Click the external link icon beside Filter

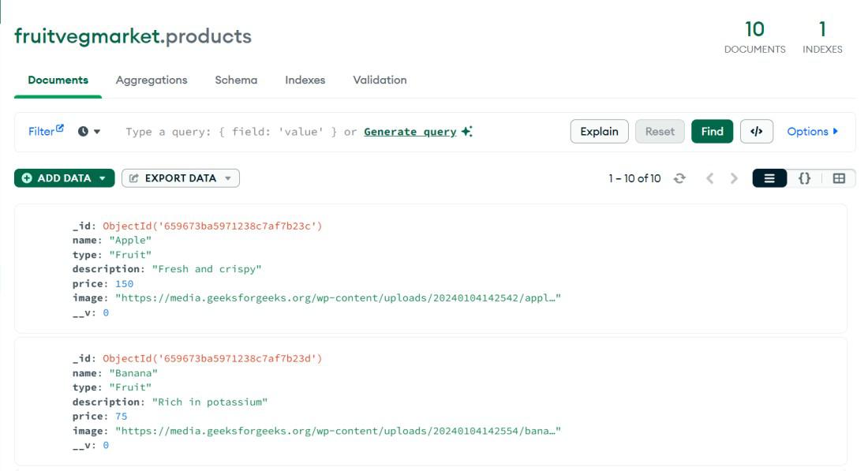[x=60, y=129]
